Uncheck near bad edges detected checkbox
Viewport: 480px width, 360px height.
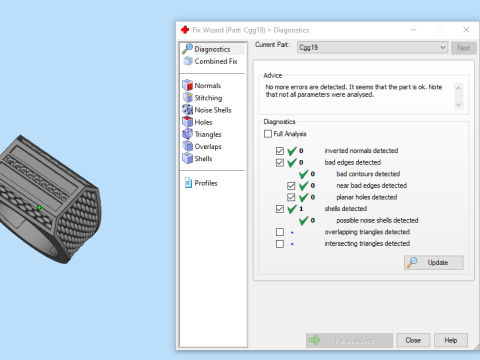(291, 186)
